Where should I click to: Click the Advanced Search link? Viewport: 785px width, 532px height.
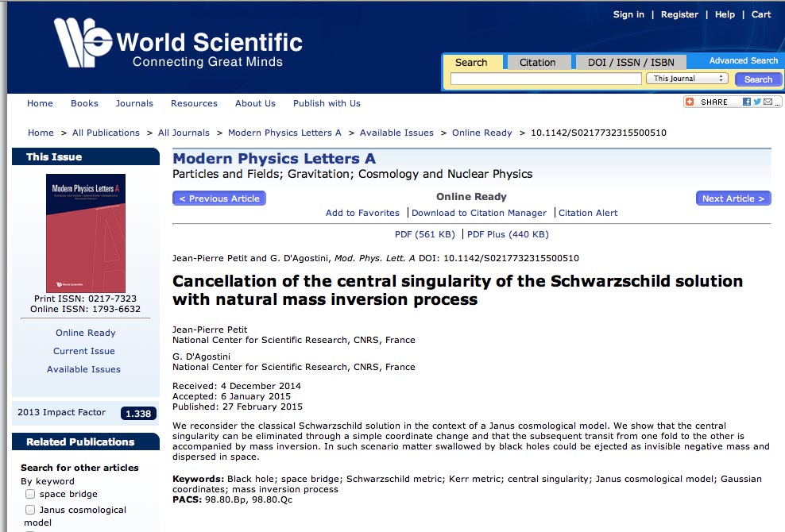coord(743,60)
